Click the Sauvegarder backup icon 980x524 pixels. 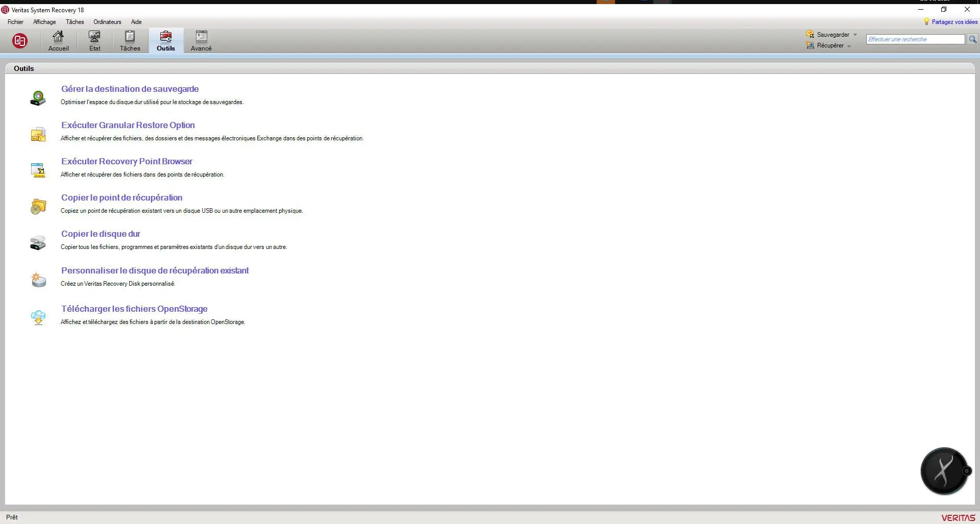(810, 34)
